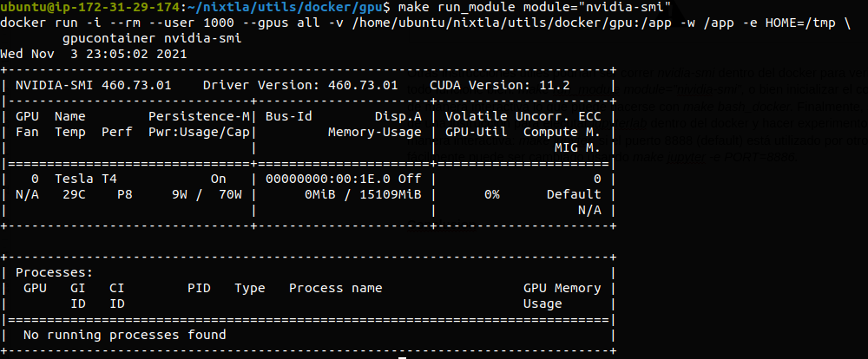868x359 pixels.
Task: Click the Process name column header
Action: 335,288
